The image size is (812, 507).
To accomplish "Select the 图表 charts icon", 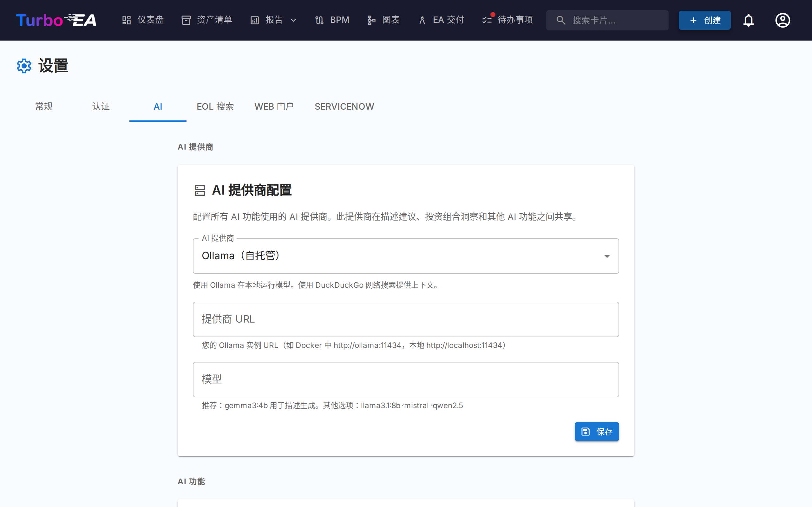I will 371,20.
